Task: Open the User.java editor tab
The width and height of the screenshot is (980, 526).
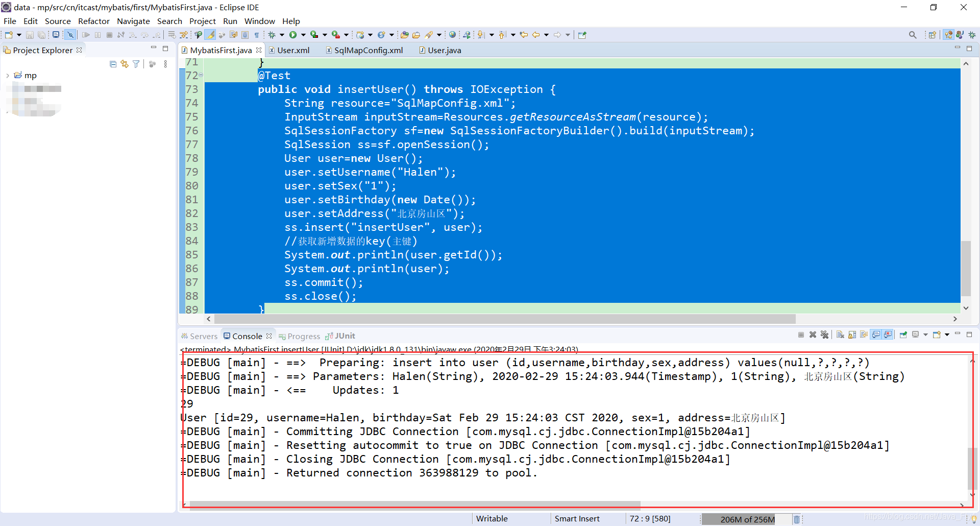Action: [440, 50]
